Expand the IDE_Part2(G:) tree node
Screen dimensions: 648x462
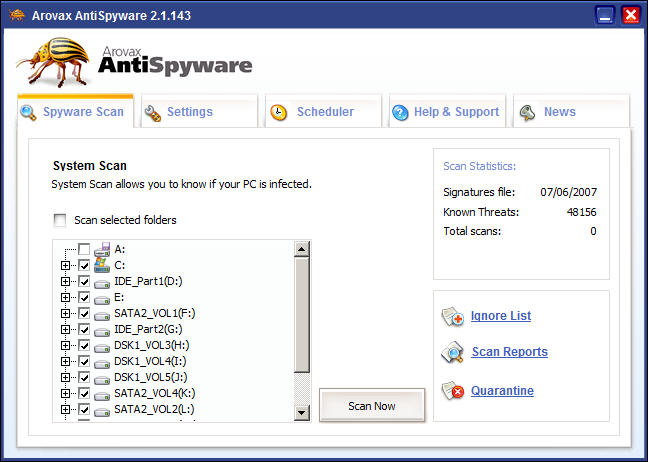tap(65, 329)
